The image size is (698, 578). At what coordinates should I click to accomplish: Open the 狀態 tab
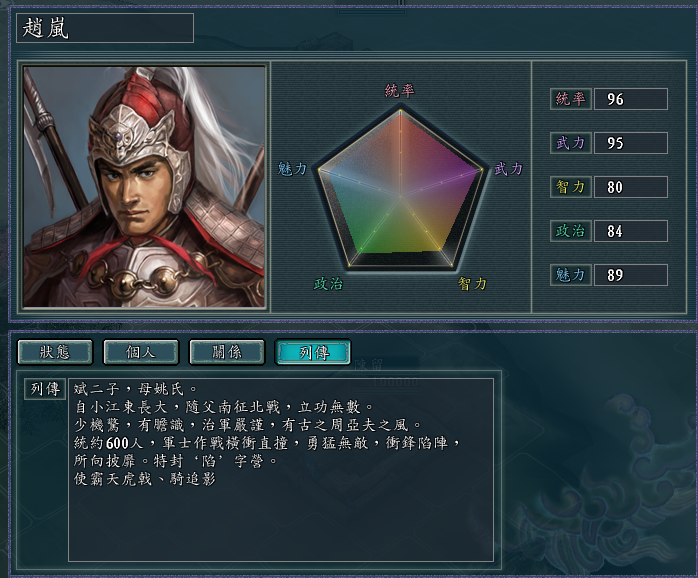pos(55,351)
